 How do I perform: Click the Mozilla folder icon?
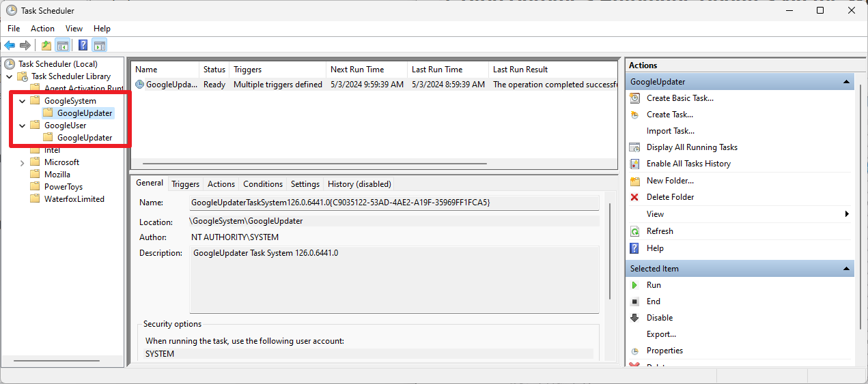pyautogui.click(x=36, y=175)
